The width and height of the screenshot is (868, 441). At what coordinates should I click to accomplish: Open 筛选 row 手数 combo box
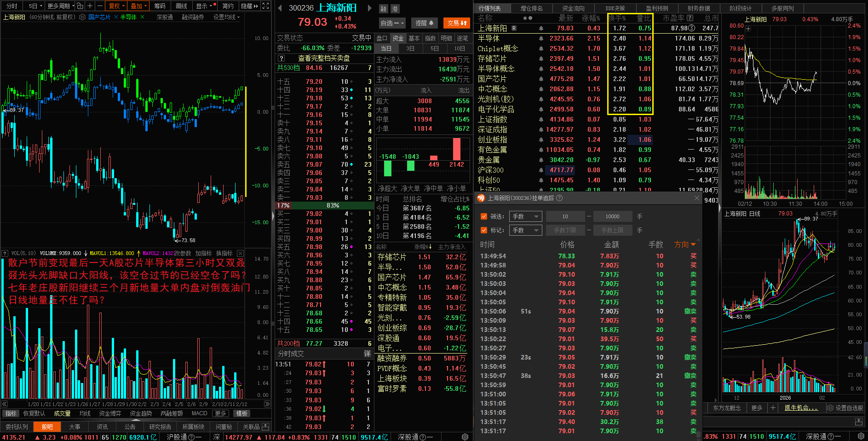click(x=526, y=216)
